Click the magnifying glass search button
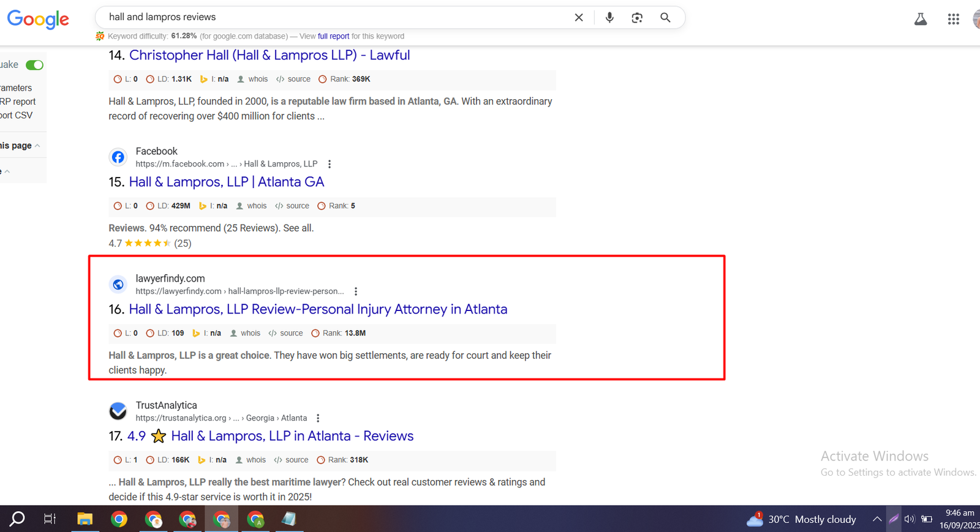The image size is (980, 532). (x=665, y=18)
